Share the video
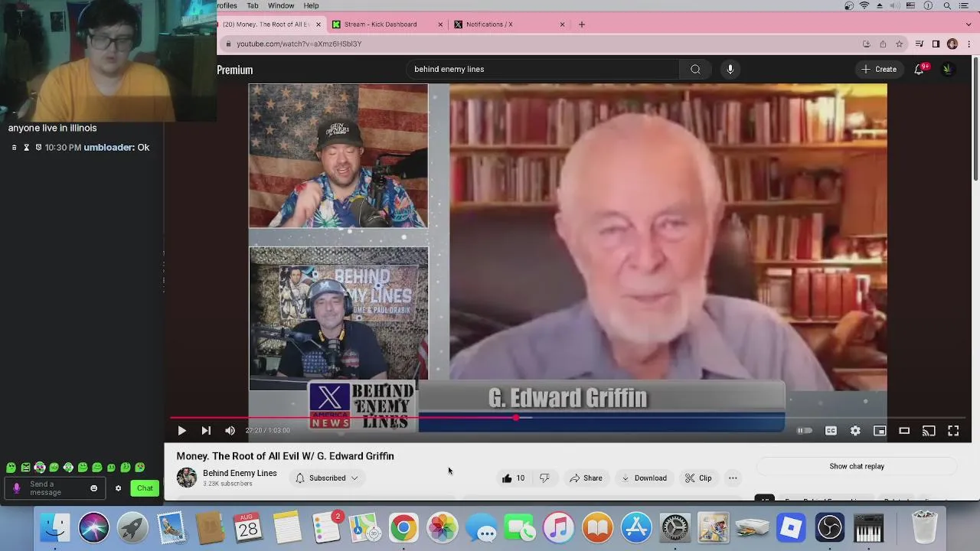980x551 pixels. pyautogui.click(x=586, y=478)
